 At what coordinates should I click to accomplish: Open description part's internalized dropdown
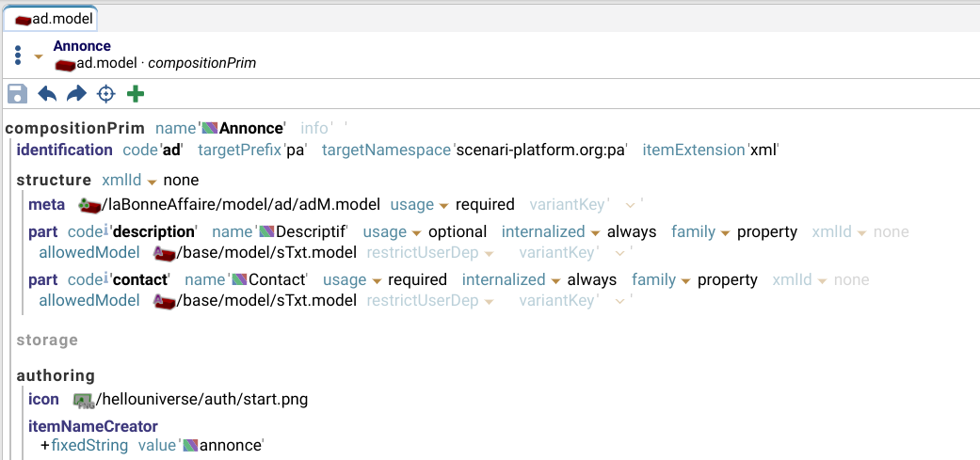click(x=594, y=232)
